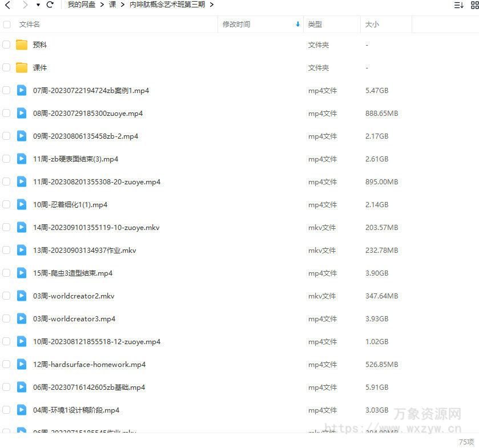This screenshot has height=448, width=479.
Task: Open the history dropdown next to forward arrow
Action: point(37,5)
